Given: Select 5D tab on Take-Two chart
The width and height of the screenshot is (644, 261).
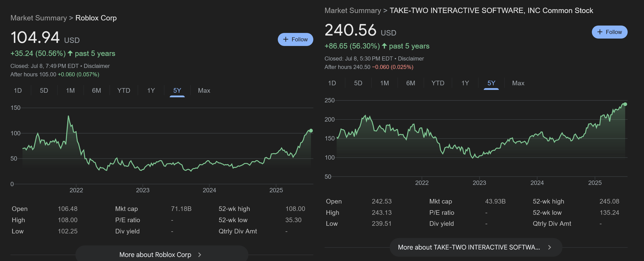Looking at the screenshot, I should 358,83.
